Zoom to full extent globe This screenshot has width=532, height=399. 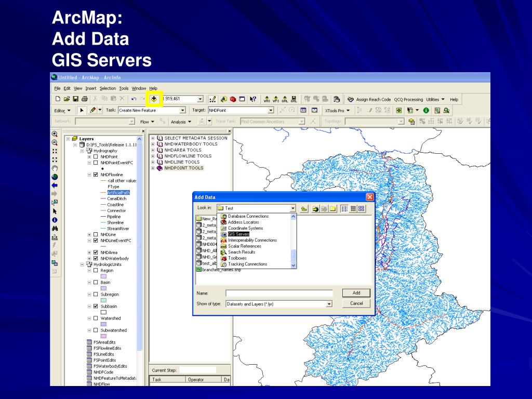pos(55,177)
